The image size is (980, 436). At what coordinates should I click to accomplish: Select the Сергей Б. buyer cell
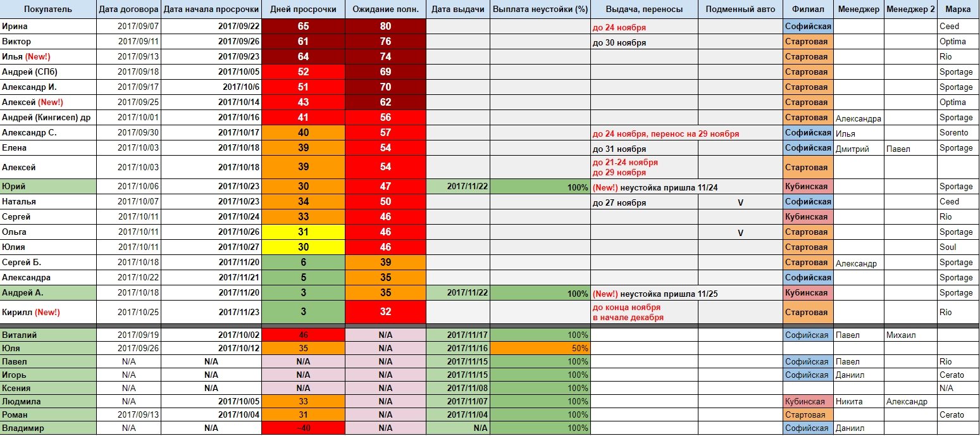click(48, 263)
